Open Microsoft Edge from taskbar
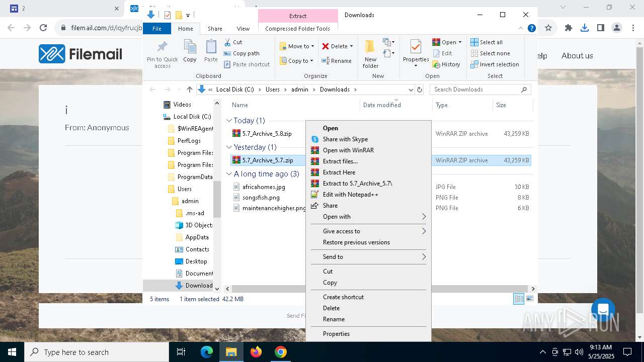 click(x=207, y=352)
